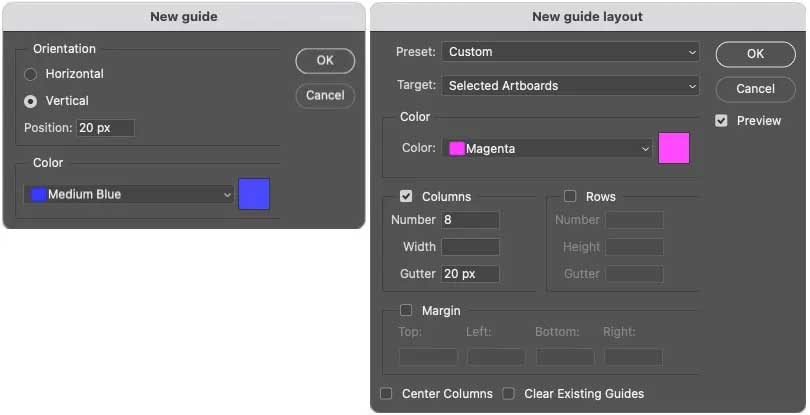Open the Medium Blue color dropdown

point(129,195)
